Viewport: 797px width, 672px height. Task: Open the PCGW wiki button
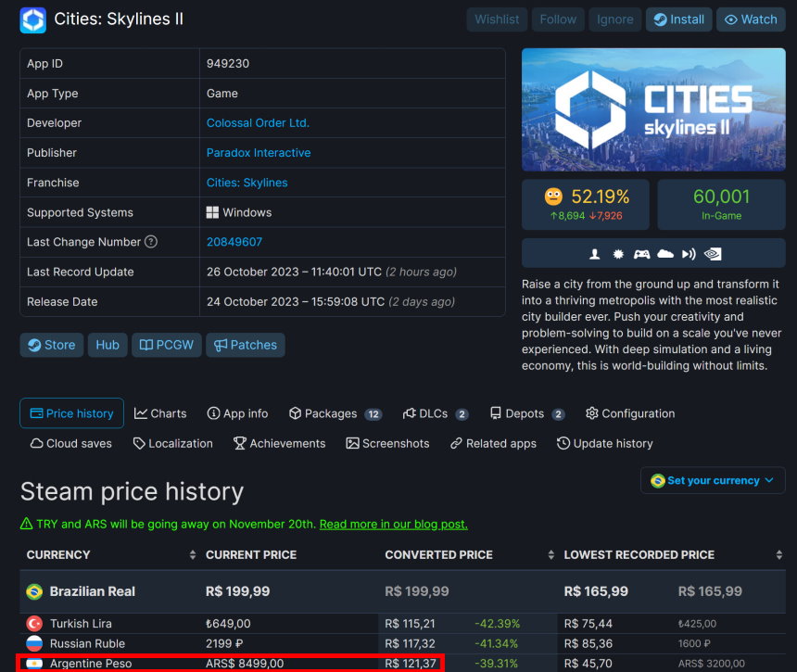pyautogui.click(x=166, y=345)
